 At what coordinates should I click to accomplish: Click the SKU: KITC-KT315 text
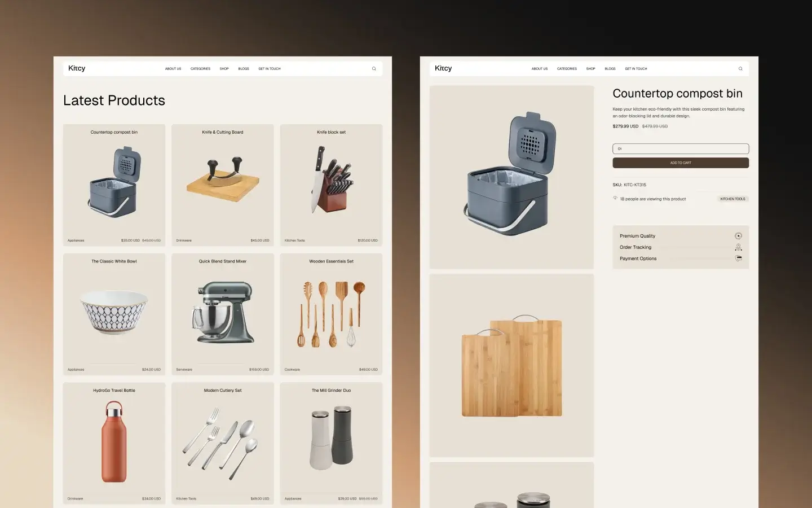click(629, 185)
